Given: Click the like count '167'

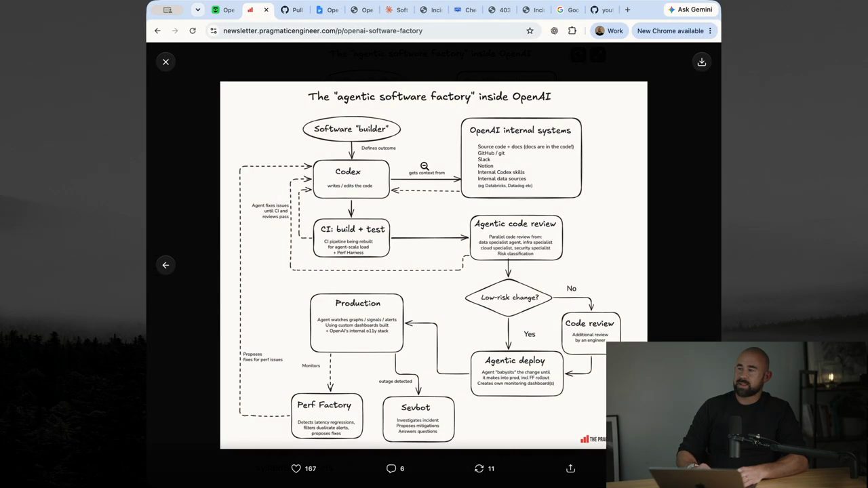Looking at the screenshot, I should (x=311, y=468).
